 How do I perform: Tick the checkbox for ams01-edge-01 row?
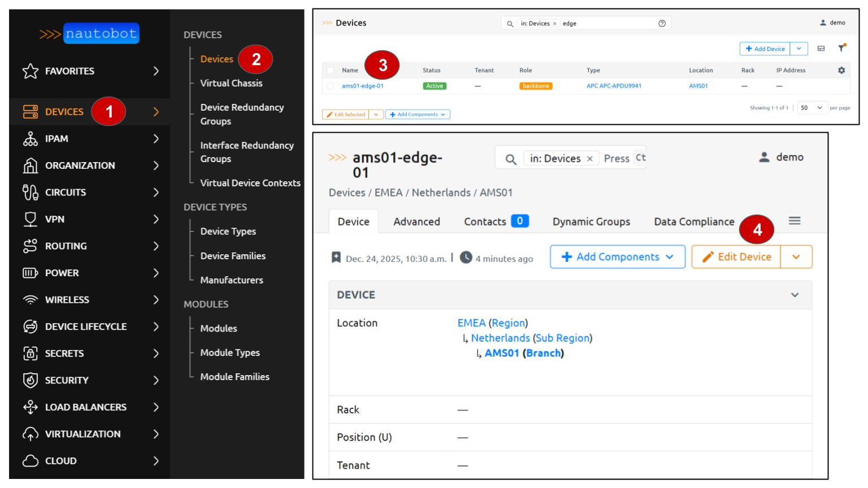point(330,86)
